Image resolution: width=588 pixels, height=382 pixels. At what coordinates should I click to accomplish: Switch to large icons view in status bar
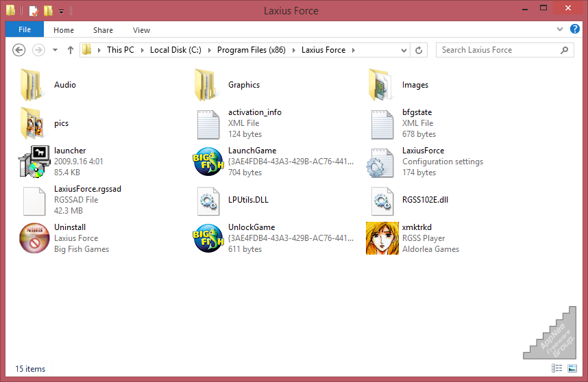[572, 368]
